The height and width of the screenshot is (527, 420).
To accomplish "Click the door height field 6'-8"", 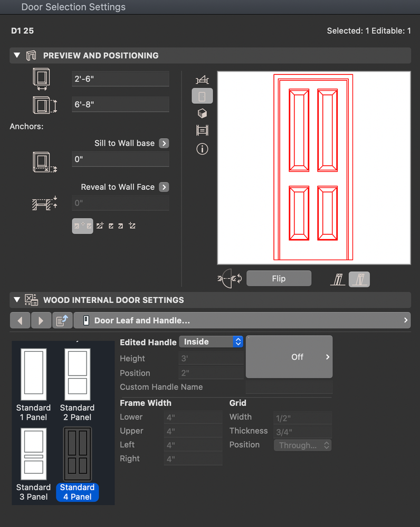I will (x=120, y=104).
